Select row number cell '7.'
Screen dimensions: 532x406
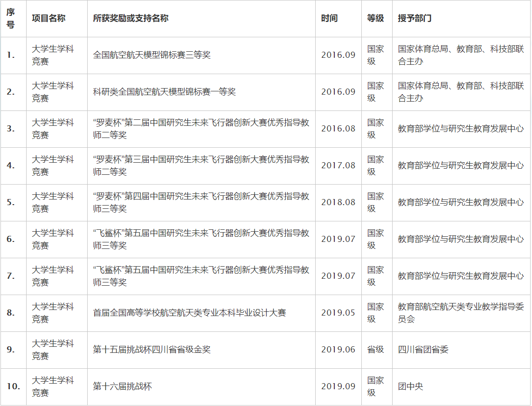coord(13,276)
